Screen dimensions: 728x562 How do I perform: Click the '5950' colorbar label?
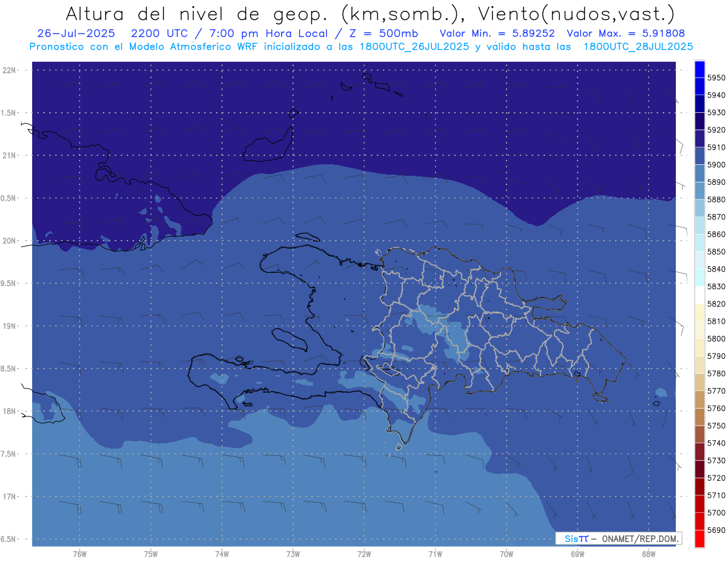click(716, 78)
